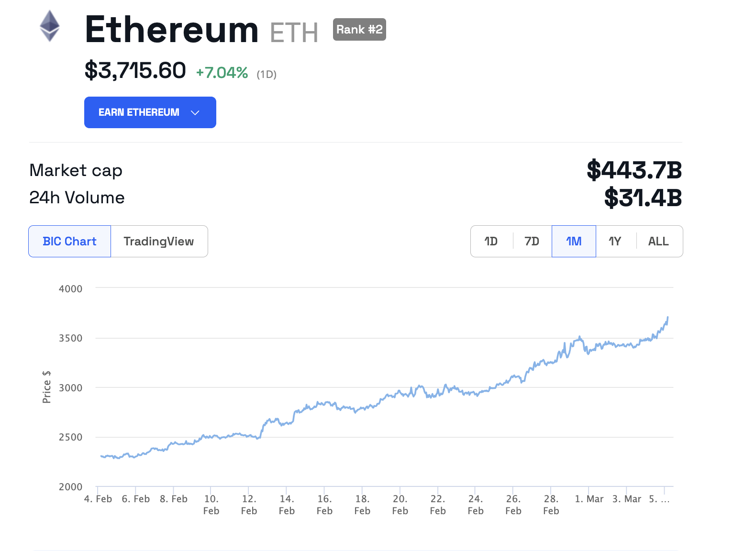
Task: Click the $3,715.60 current price
Action: point(135,71)
